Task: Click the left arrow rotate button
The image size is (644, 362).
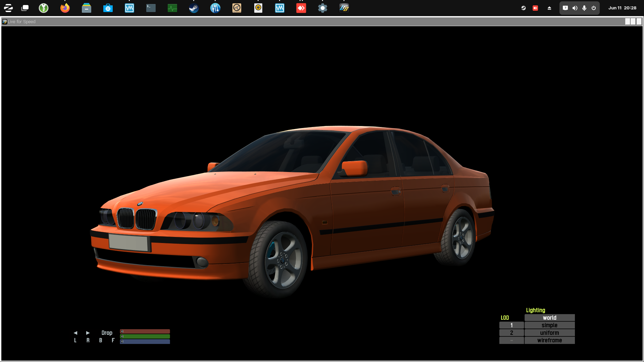Action: 75,333
